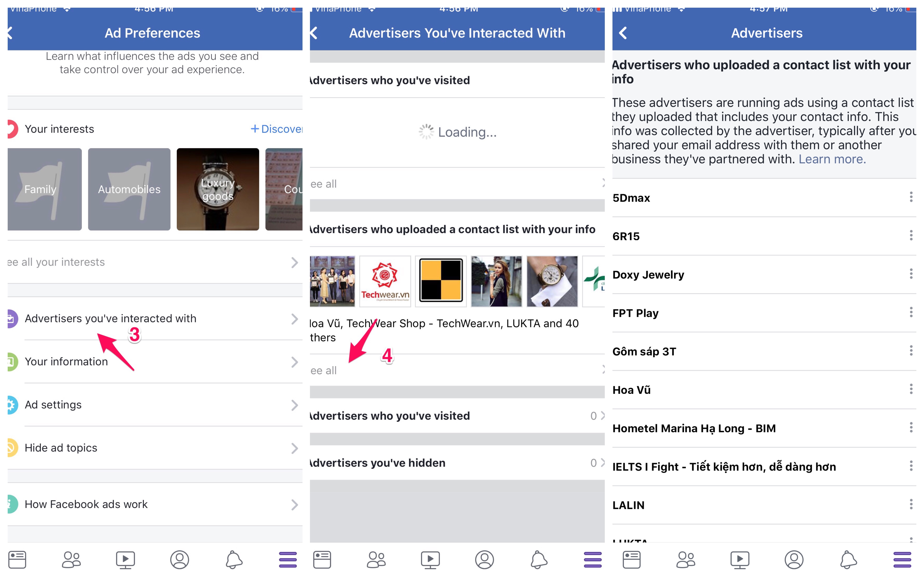The height and width of the screenshot is (577, 924).
Task: Tap Watch video icon in Ad Preferences screen
Action: [125, 559]
